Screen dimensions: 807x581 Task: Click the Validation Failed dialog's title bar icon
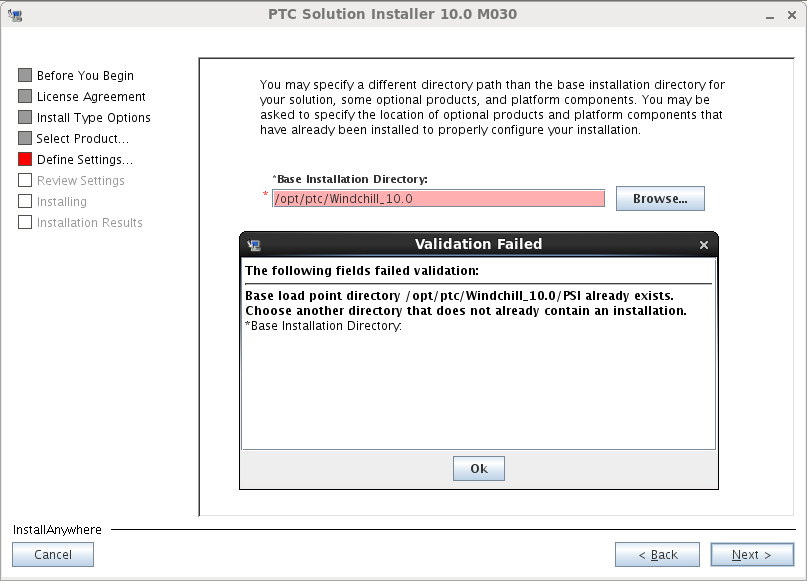pyautogui.click(x=254, y=245)
